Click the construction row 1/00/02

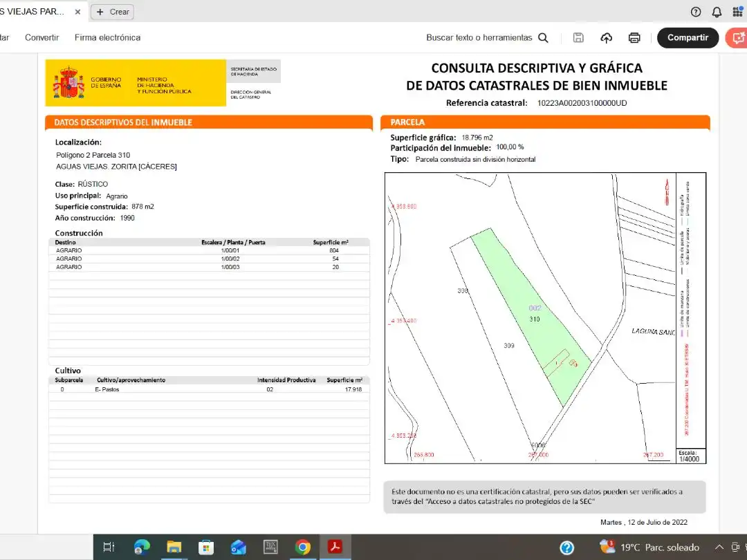tap(209, 259)
